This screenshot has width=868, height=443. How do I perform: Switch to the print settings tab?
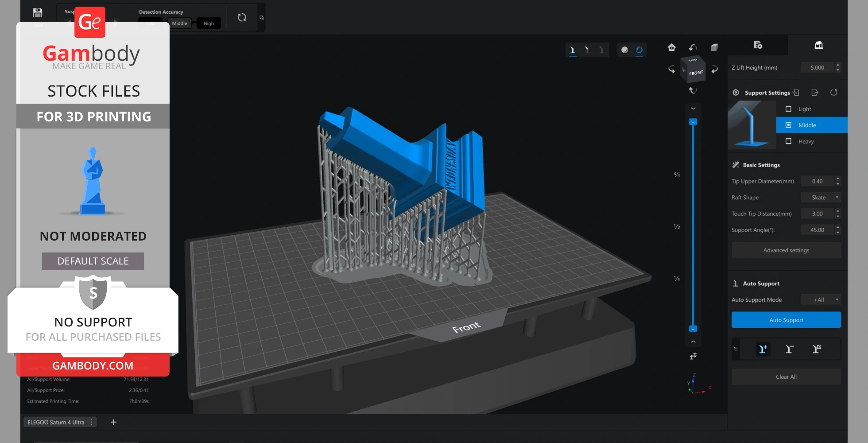coord(758,45)
